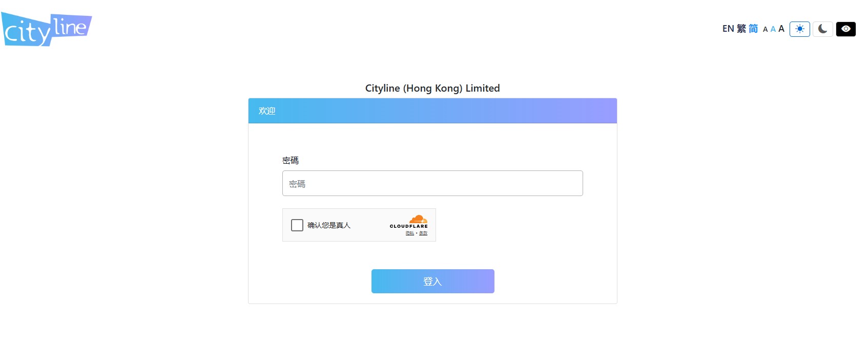Select the smallest font size A
This screenshot has width=868, height=346.
pos(765,30)
